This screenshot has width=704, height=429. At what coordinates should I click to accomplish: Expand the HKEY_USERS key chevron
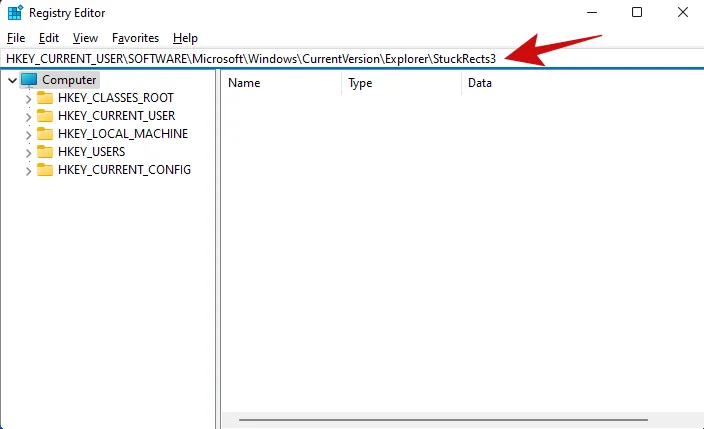coord(28,152)
